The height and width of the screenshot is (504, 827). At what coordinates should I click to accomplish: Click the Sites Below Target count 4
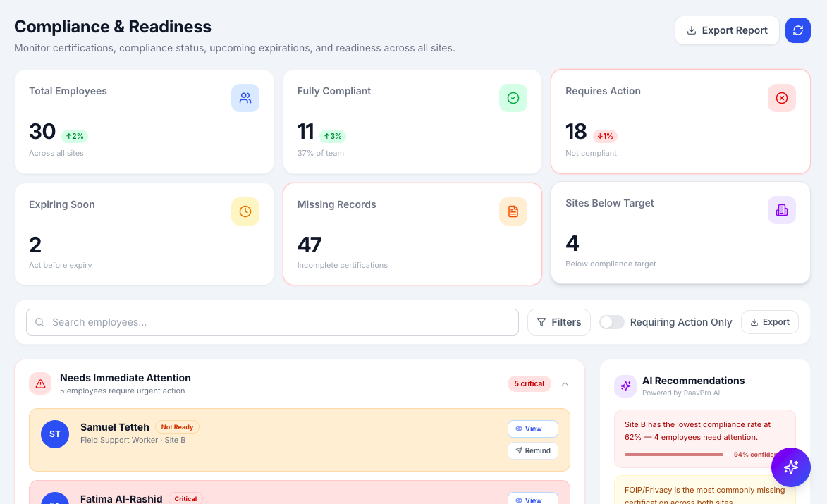(572, 244)
